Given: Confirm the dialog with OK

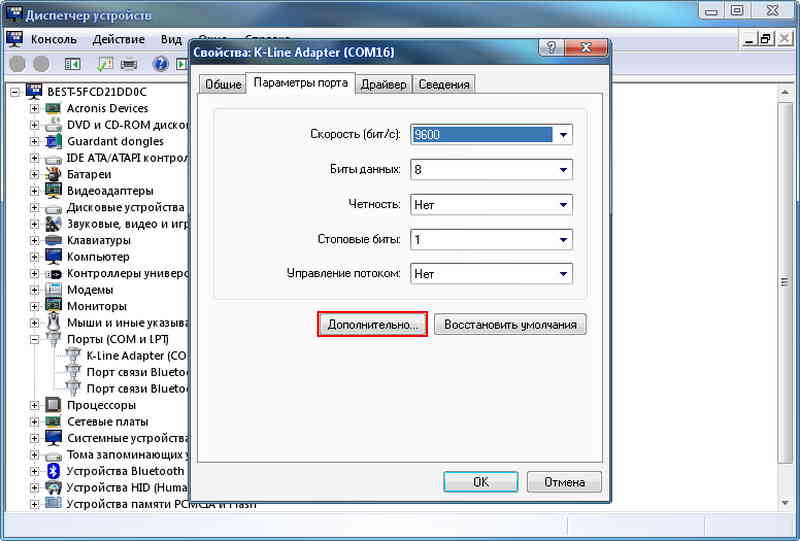Looking at the screenshot, I should pyautogui.click(x=481, y=482).
